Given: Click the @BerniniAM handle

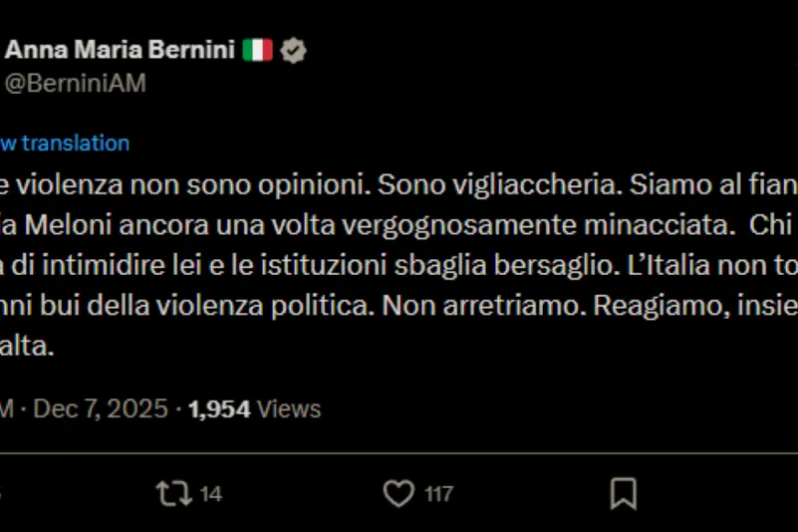Looking at the screenshot, I should click(76, 84).
